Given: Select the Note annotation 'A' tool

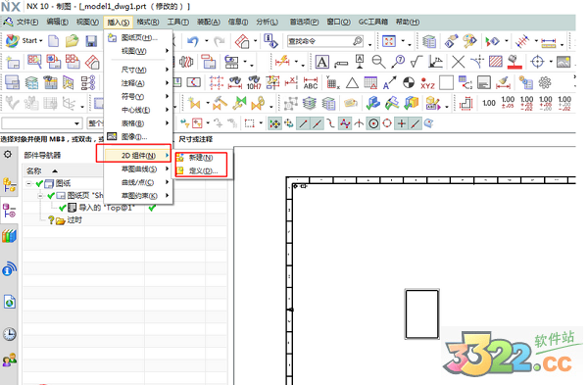Looking at the screenshot, I should pyautogui.click(x=322, y=62).
